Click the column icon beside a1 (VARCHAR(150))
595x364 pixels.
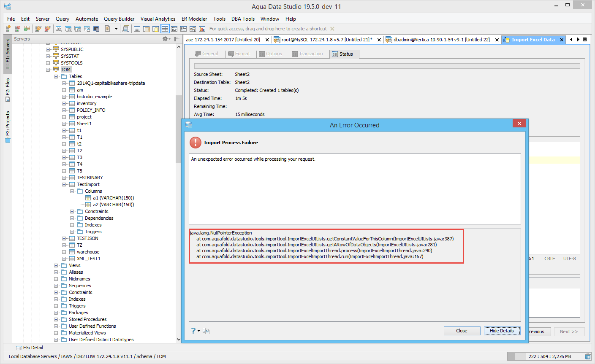pyautogui.click(x=88, y=198)
